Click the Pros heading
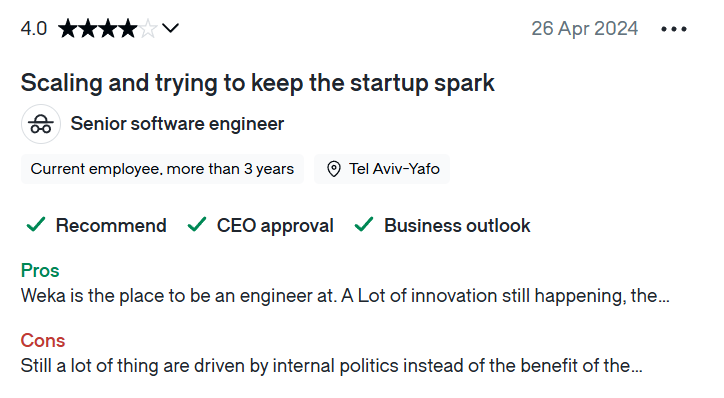Image resolution: width=724 pixels, height=398 pixels. tap(40, 271)
